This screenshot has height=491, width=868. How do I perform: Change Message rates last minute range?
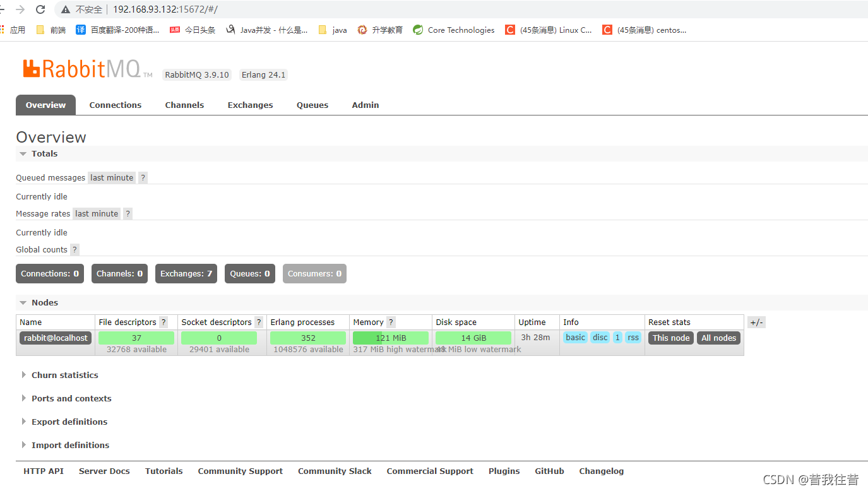97,214
